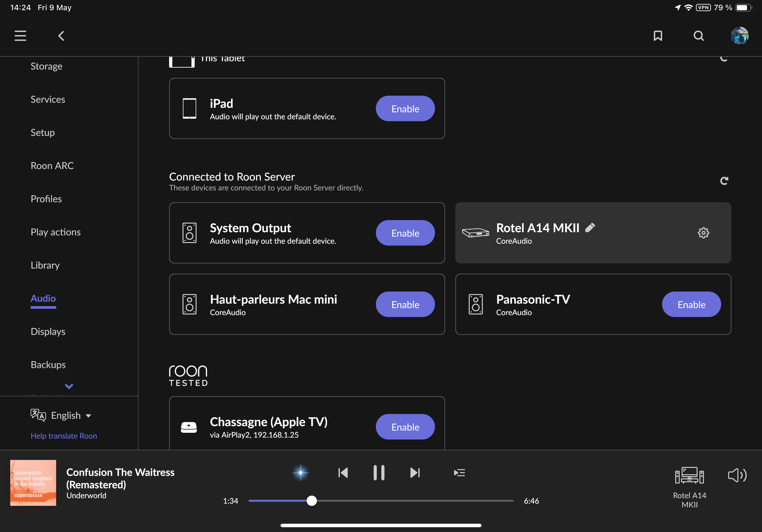Enable Chassagne (Apple TV) AirPlay device
Image resolution: width=762 pixels, height=532 pixels.
pos(405,426)
